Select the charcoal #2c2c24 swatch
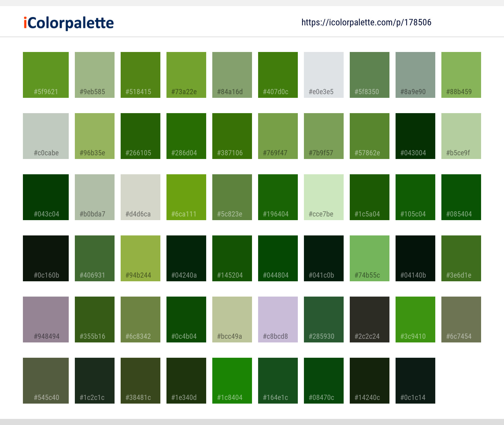This screenshot has width=504, height=425. point(370,320)
